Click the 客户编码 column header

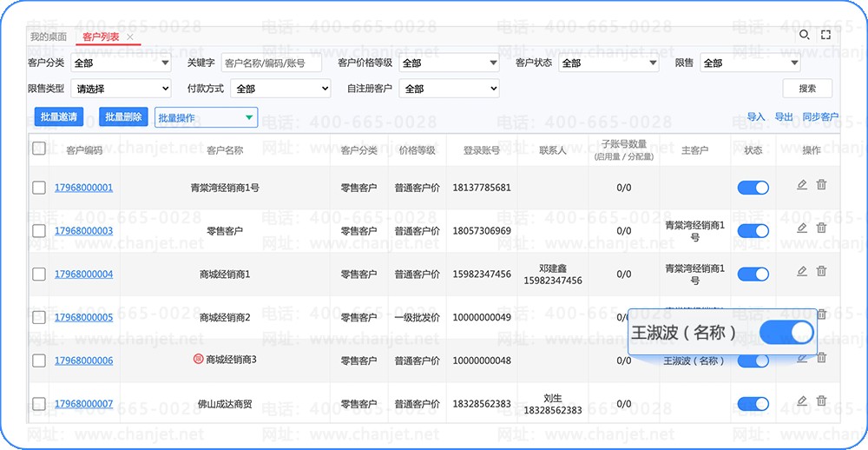point(84,150)
